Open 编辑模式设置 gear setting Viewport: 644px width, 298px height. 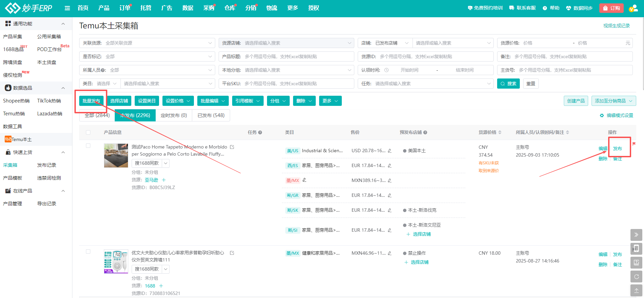pyautogui.click(x=616, y=116)
